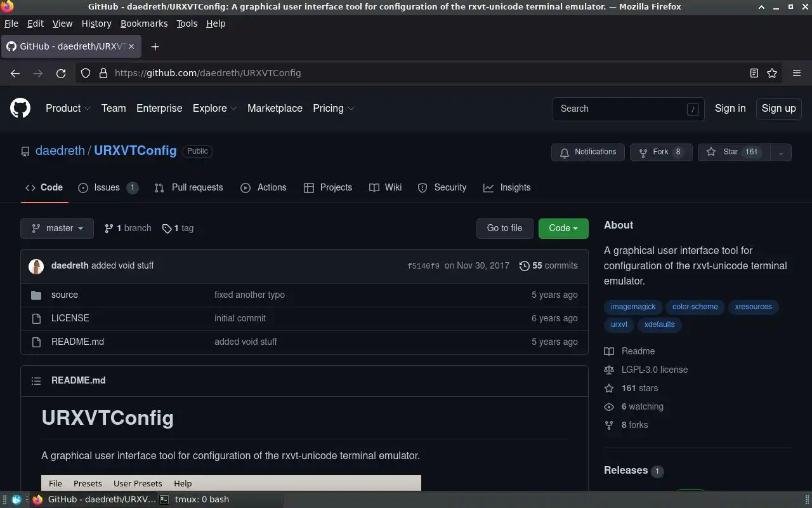Click the book icon beside Readme
812x508 pixels.
point(609,351)
